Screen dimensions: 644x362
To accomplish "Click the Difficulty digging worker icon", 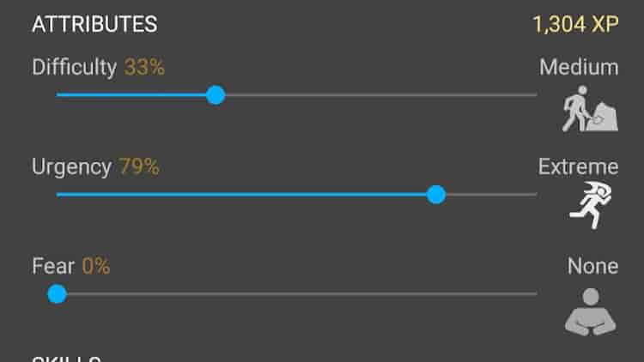I will [590, 109].
